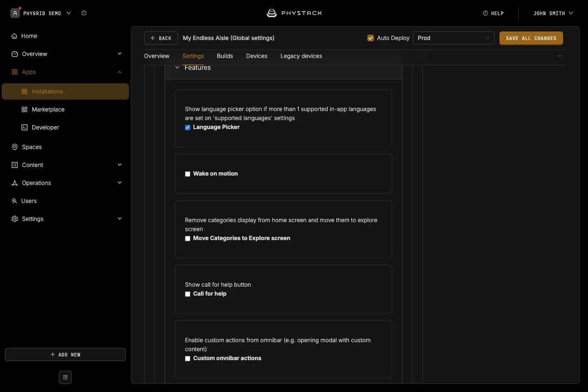Click the Marketplace icon
Image resolution: width=588 pixels, height=392 pixels.
point(24,109)
